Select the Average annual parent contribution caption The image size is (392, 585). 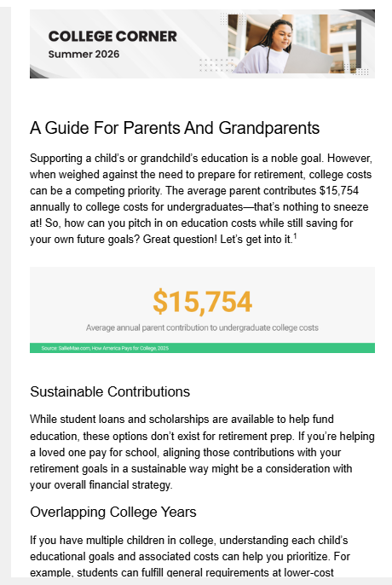point(202,327)
